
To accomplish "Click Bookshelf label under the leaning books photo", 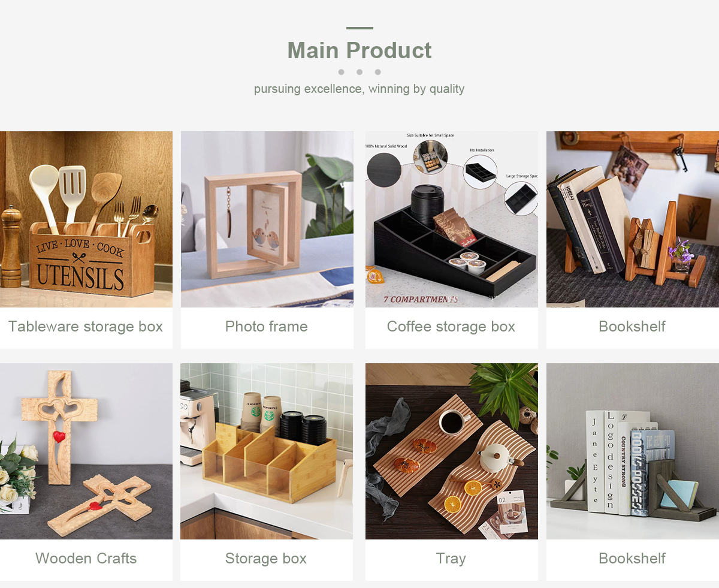I will coord(632,327).
